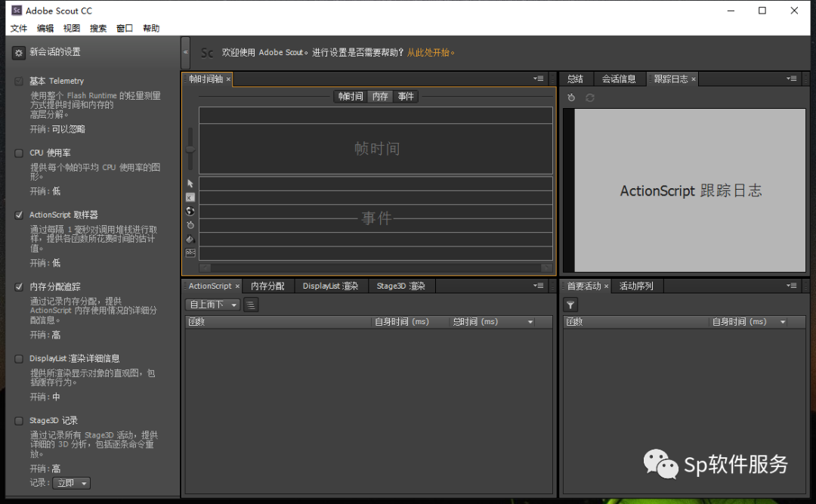Click the 帧时间 graph area

[x=376, y=148]
